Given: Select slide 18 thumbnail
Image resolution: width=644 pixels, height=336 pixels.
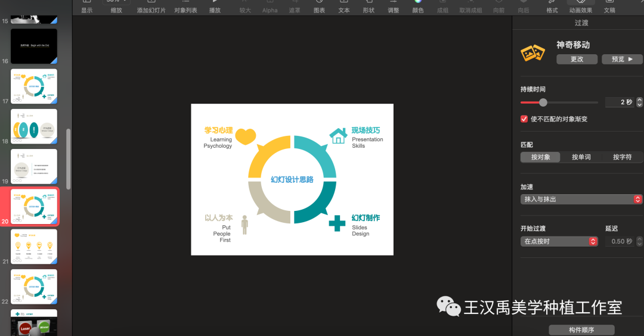Looking at the screenshot, I should pyautogui.click(x=33, y=126).
